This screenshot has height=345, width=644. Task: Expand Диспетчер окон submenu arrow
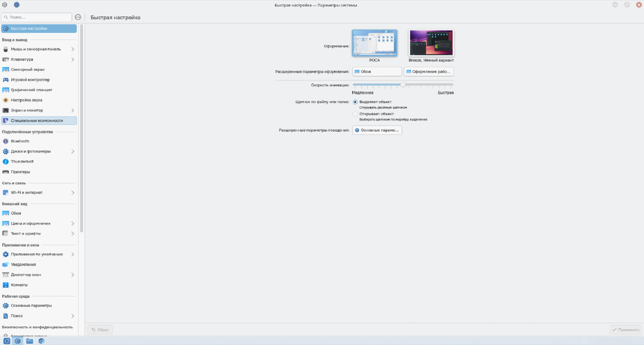click(72, 275)
